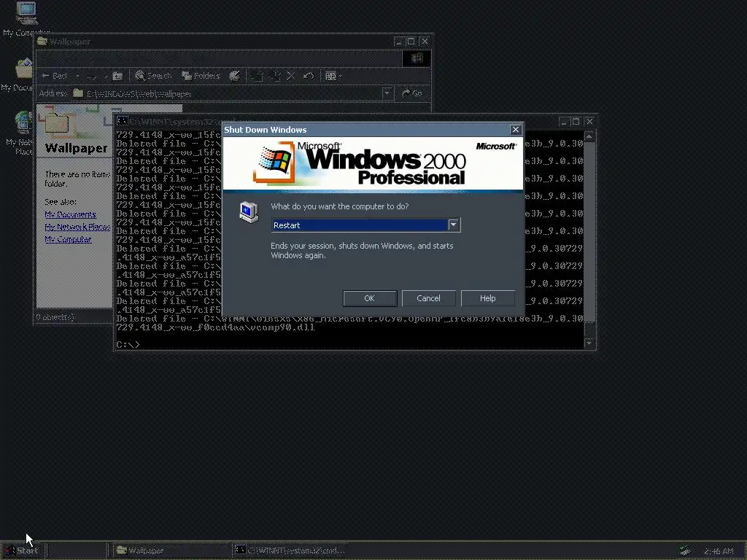Click Back in Wallpaper explorer toolbar
Viewport: 747px width, 560px height.
(55, 76)
